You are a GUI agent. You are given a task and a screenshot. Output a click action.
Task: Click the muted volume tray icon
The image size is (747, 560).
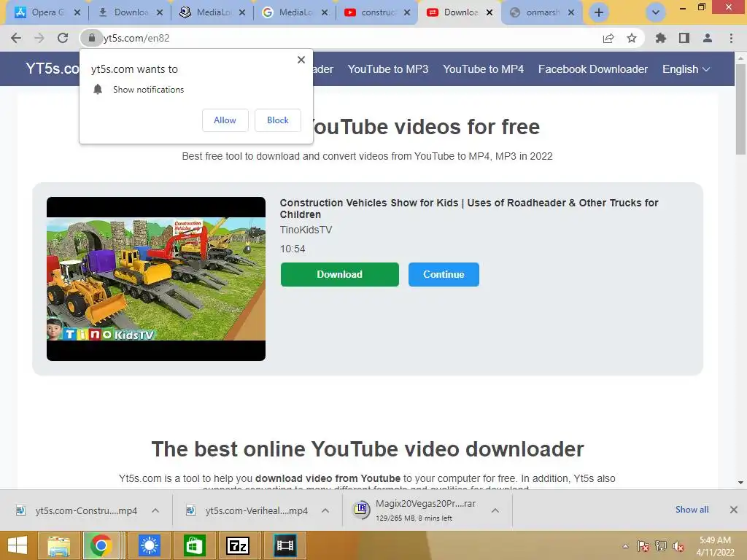click(678, 546)
